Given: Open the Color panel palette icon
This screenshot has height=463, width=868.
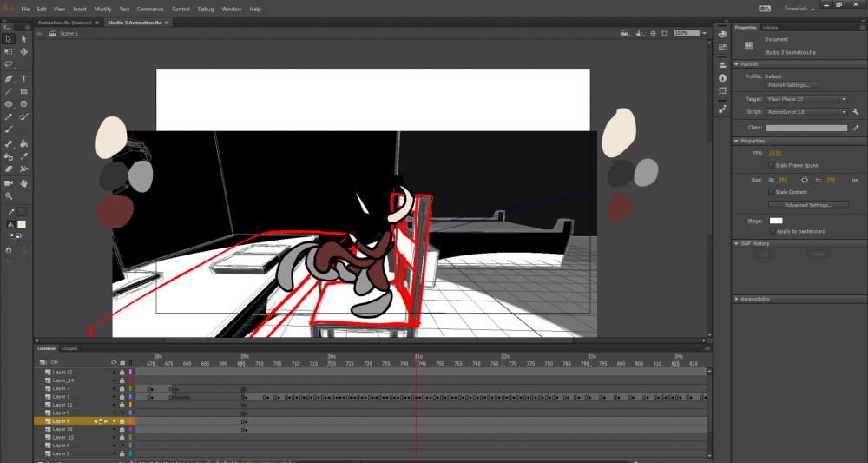Looking at the screenshot, I should [722, 34].
